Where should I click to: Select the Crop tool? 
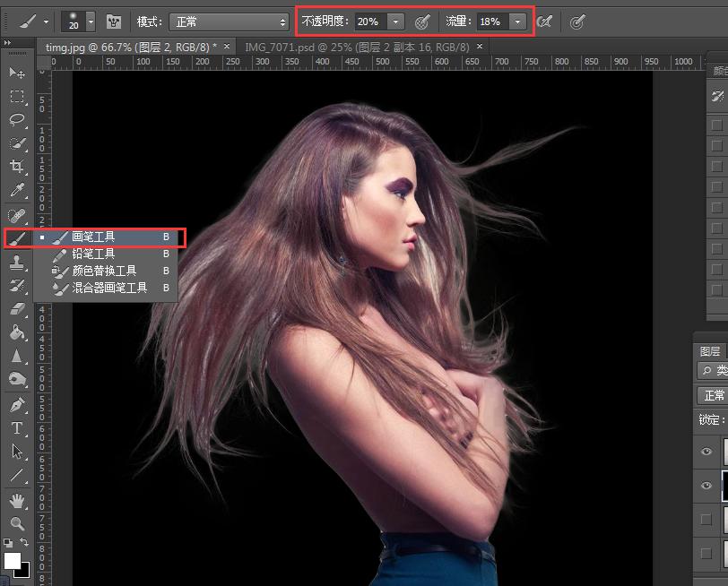coord(16,167)
